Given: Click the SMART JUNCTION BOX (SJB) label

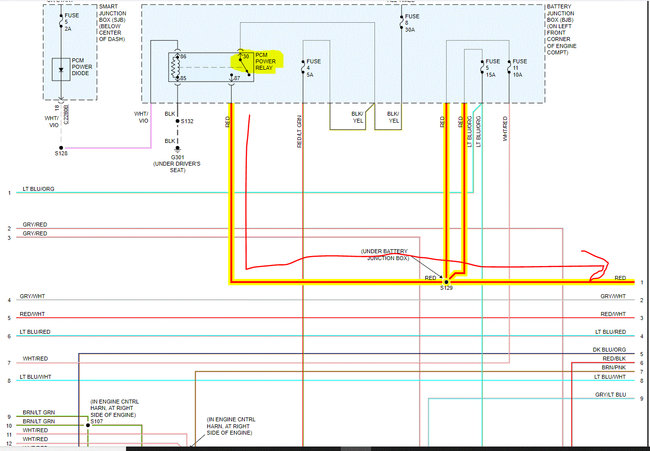Looking at the screenshot, I should [112, 23].
